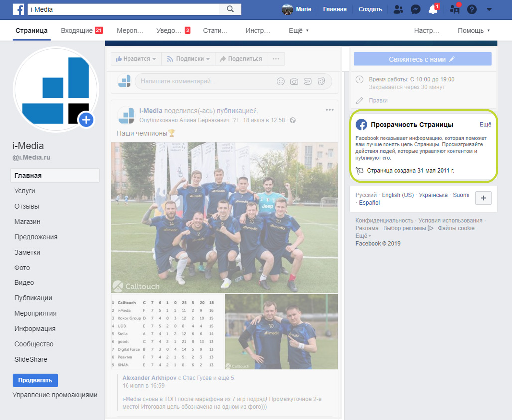Screen dimensions: 512x420
Task: Click pencil icon next to Правки
Action: (x=359, y=100)
